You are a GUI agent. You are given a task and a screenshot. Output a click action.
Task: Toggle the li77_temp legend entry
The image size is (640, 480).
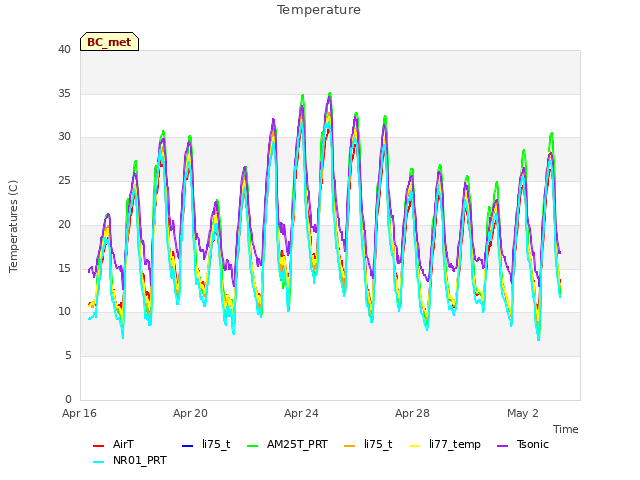[x=445, y=444]
